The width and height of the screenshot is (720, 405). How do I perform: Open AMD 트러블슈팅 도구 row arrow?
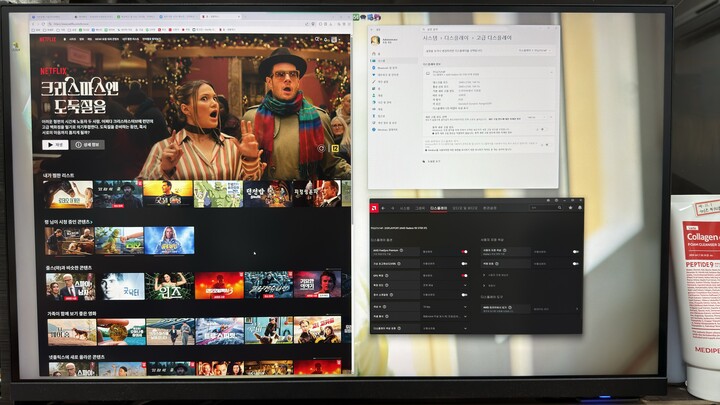tap(577, 309)
